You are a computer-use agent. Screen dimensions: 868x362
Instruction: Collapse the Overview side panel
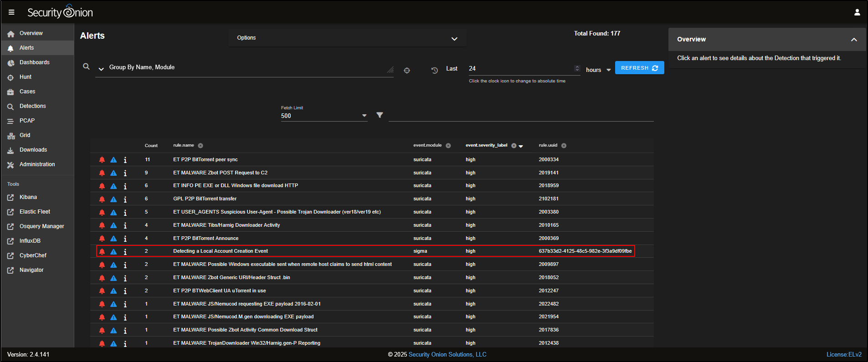pyautogui.click(x=853, y=40)
